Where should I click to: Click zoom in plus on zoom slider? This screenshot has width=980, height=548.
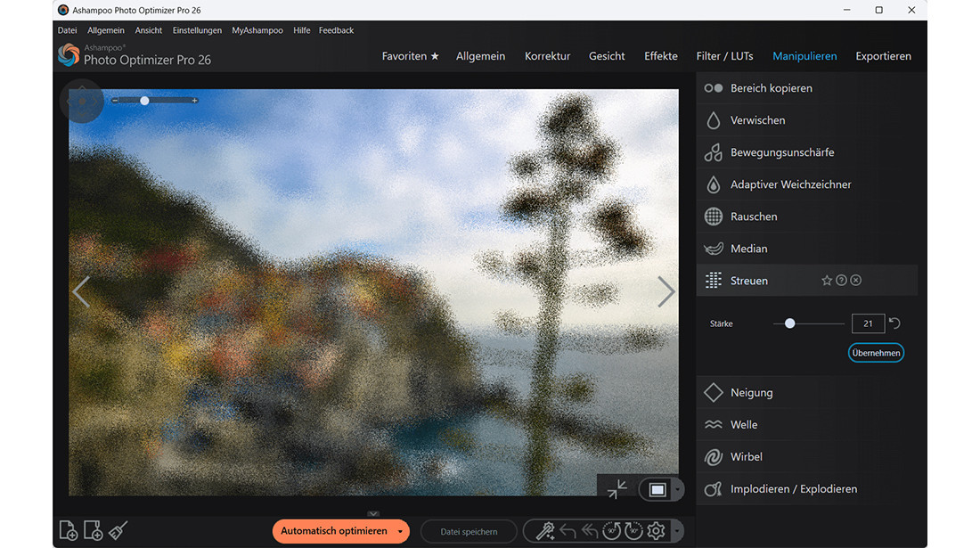[x=195, y=101]
